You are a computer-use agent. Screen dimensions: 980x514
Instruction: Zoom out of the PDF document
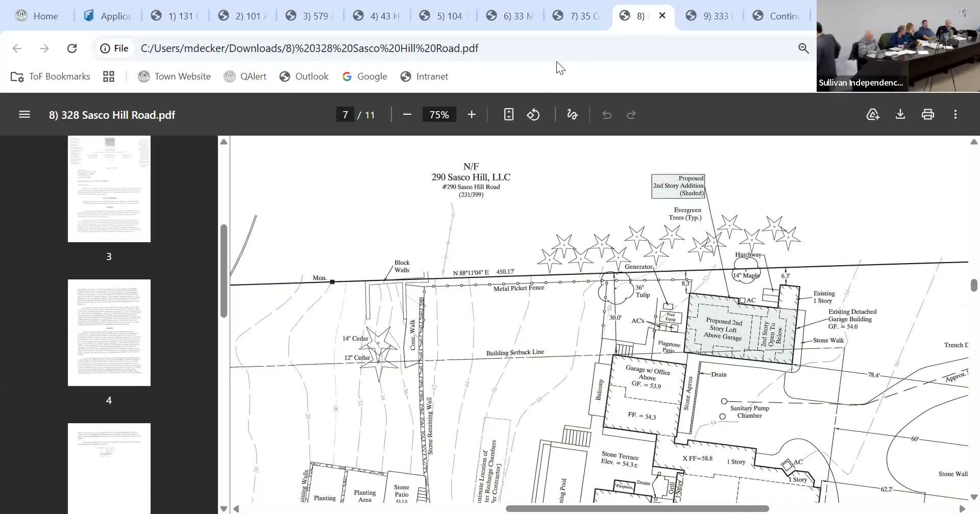[407, 115]
